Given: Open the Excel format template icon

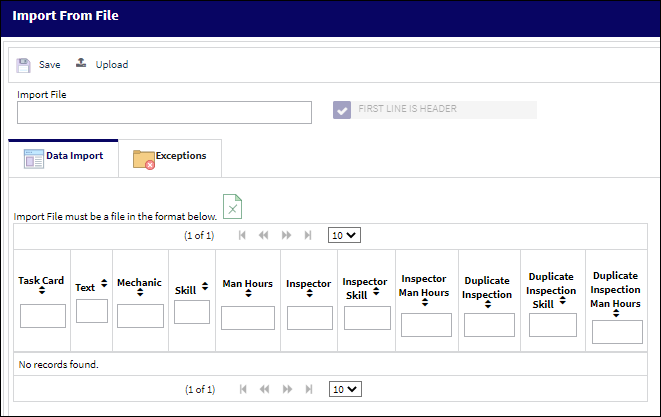Looking at the screenshot, I should (x=232, y=206).
